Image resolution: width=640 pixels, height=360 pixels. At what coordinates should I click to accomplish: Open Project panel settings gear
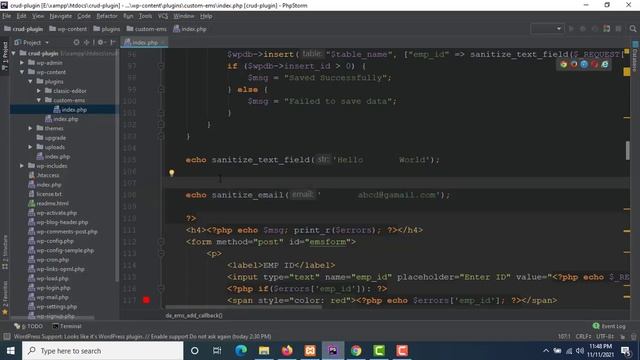tap(100, 42)
